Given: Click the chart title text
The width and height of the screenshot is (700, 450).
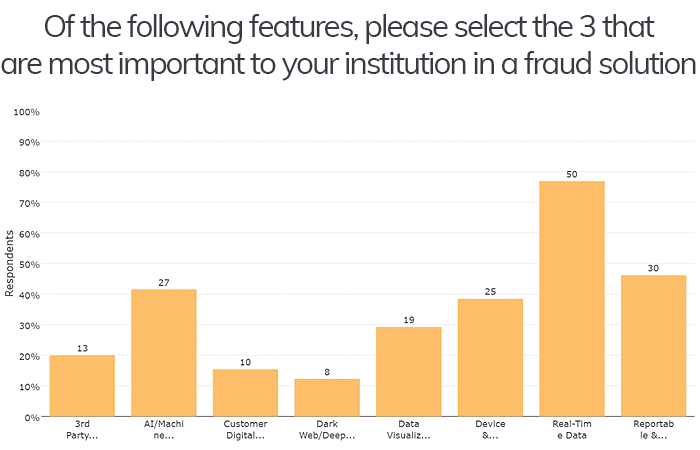Looking at the screenshot, I should point(349,45).
